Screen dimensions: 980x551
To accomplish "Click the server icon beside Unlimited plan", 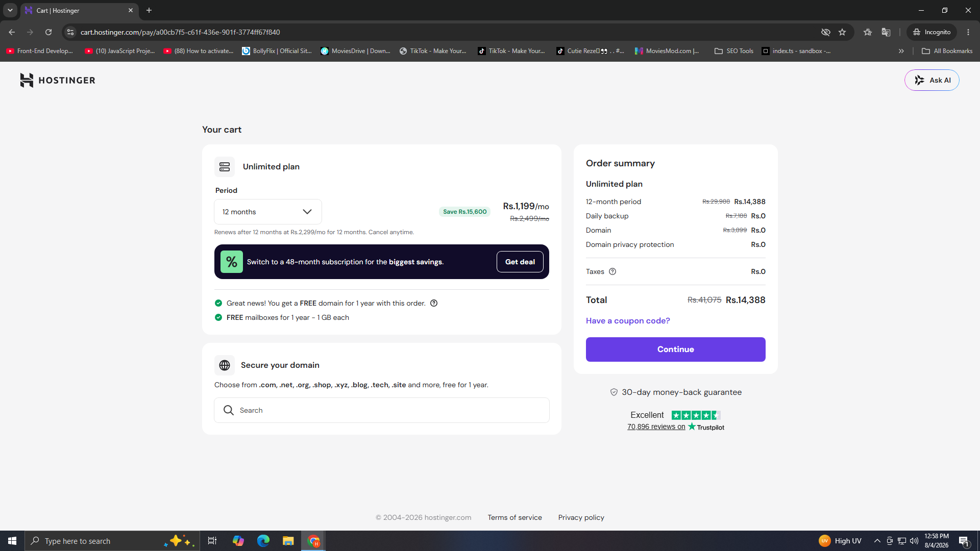I will 225,167.
